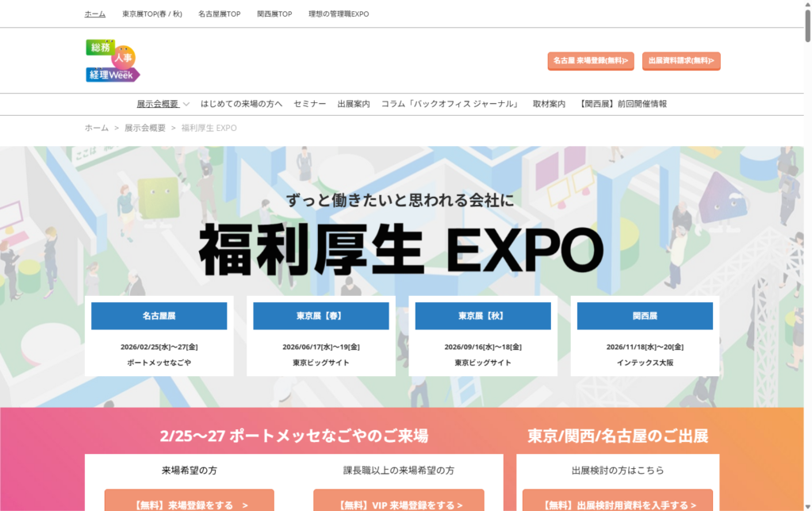Click the 総務人事経理Week logo
812x511 pixels.
pyautogui.click(x=113, y=61)
